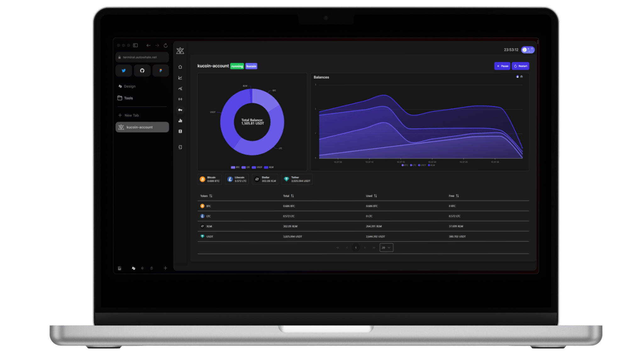The image size is (644, 360).
Task: Sort the table by the Total column
Action: (x=288, y=196)
